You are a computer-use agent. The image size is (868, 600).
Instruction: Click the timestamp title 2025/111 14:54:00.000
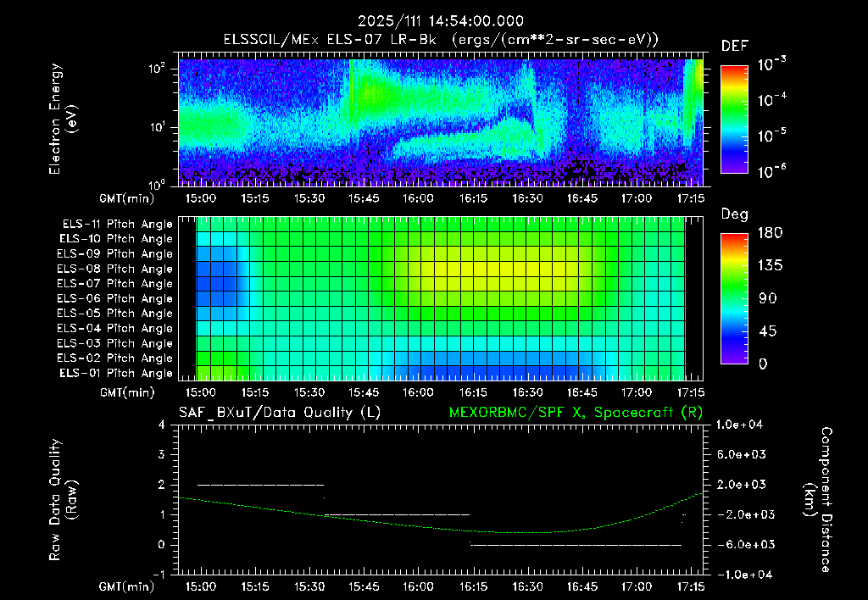(440, 21)
